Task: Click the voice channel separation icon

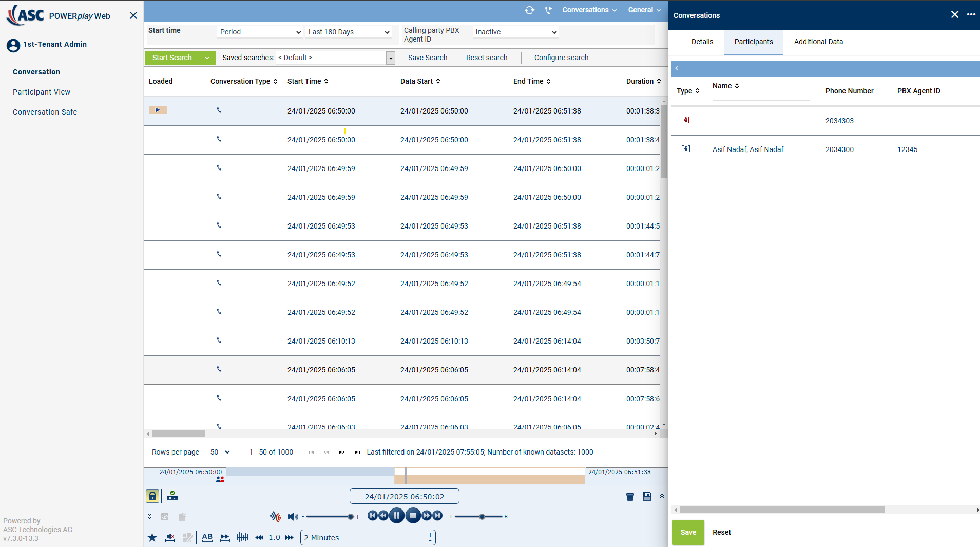Action: [x=276, y=516]
